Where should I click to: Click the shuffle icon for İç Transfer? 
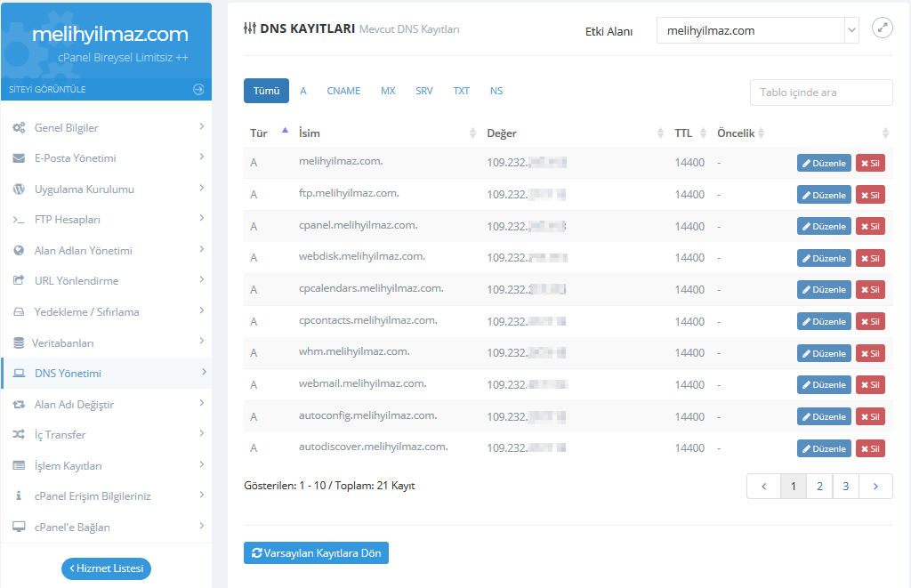click(x=19, y=435)
